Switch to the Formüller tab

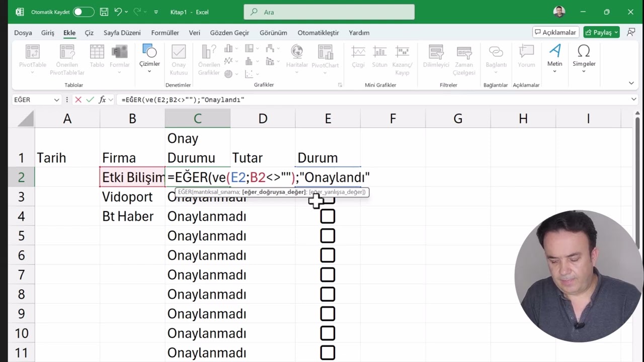coord(165,33)
